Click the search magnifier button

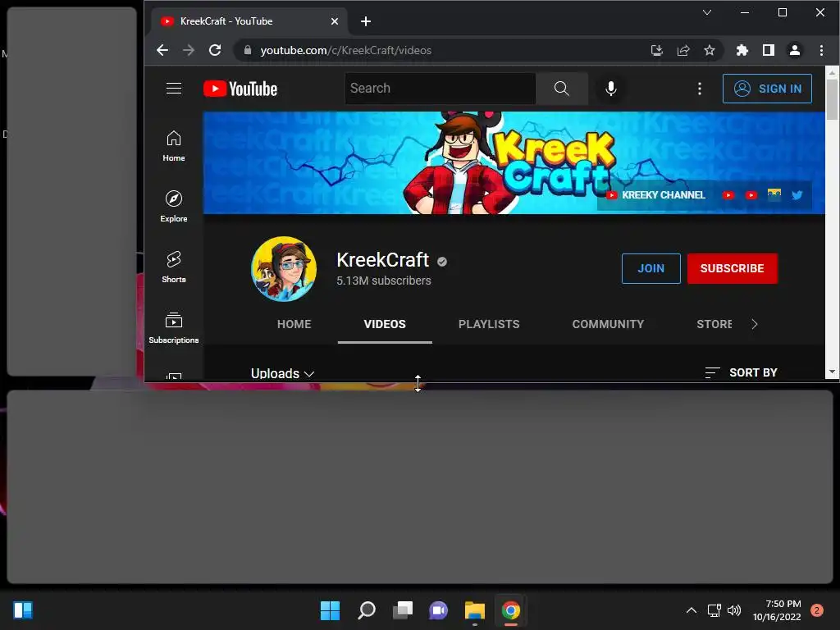[x=561, y=89]
